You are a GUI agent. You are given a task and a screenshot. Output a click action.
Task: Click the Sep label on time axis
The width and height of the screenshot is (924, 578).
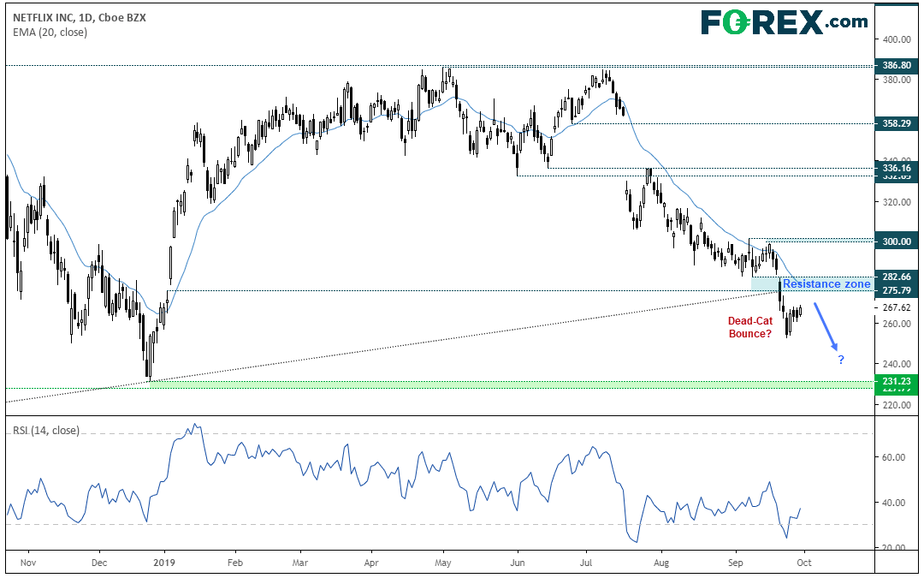tap(736, 563)
